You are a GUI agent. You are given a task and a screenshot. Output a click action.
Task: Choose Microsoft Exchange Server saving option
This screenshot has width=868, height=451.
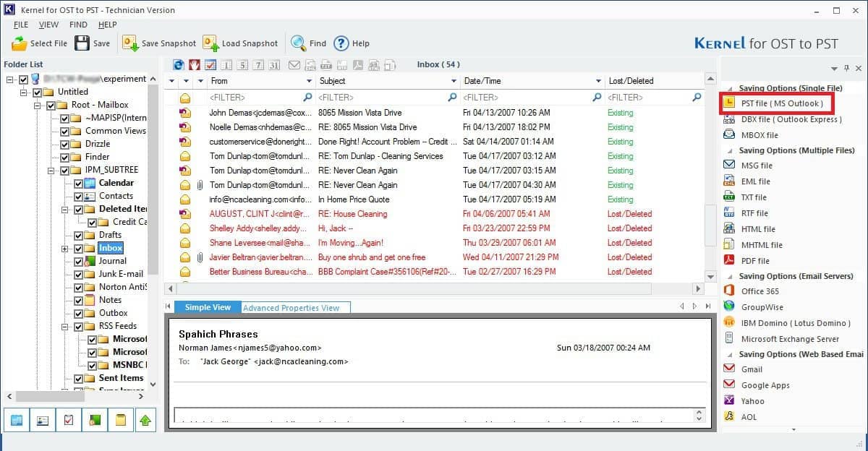point(790,339)
